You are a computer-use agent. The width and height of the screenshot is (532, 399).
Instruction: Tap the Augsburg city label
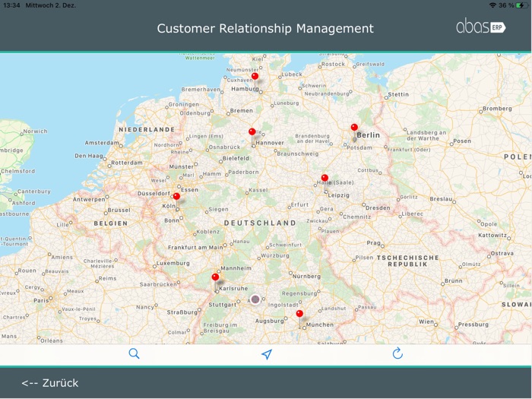point(269,321)
